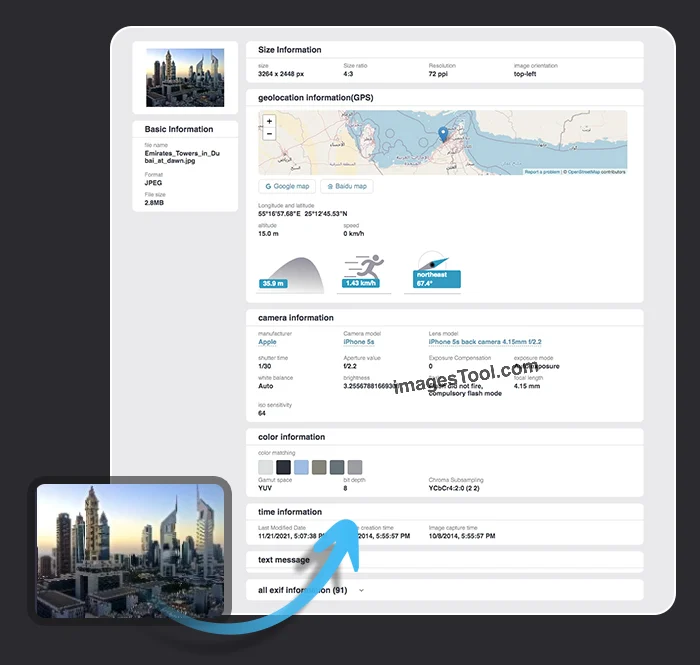Image resolution: width=700 pixels, height=665 pixels.
Task: Select the dark navy color swatch
Action: (x=283, y=467)
